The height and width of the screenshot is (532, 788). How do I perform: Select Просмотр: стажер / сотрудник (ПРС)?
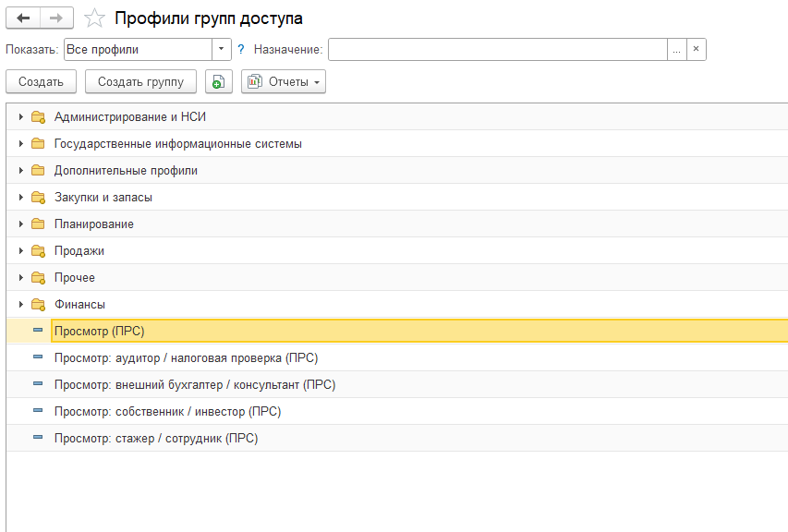coord(397,438)
